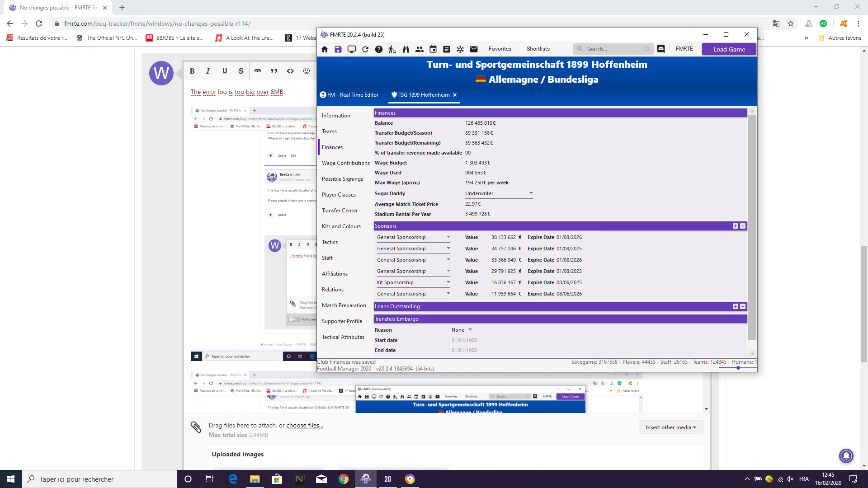The height and width of the screenshot is (488, 868).
Task: Open Wage Contributions section
Action: tap(346, 163)
